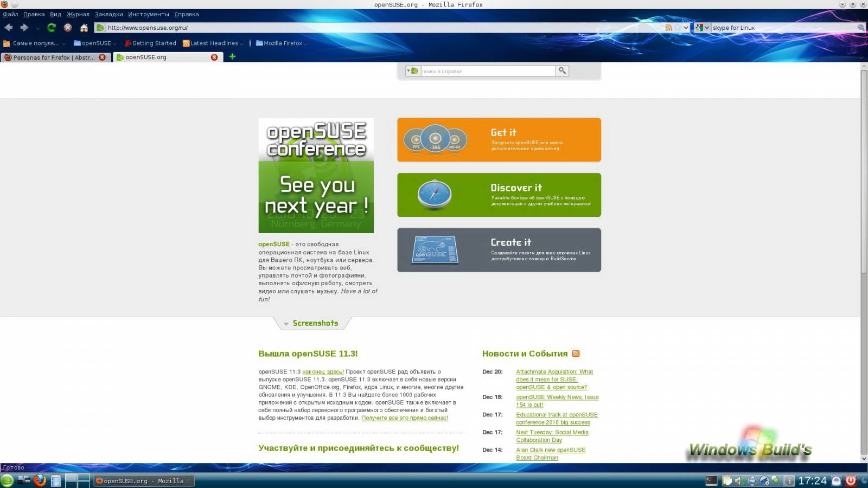This screenshot has height=488, width=868.
Task: Click the gray Create it banner
Action: click(x=499, y=250)
